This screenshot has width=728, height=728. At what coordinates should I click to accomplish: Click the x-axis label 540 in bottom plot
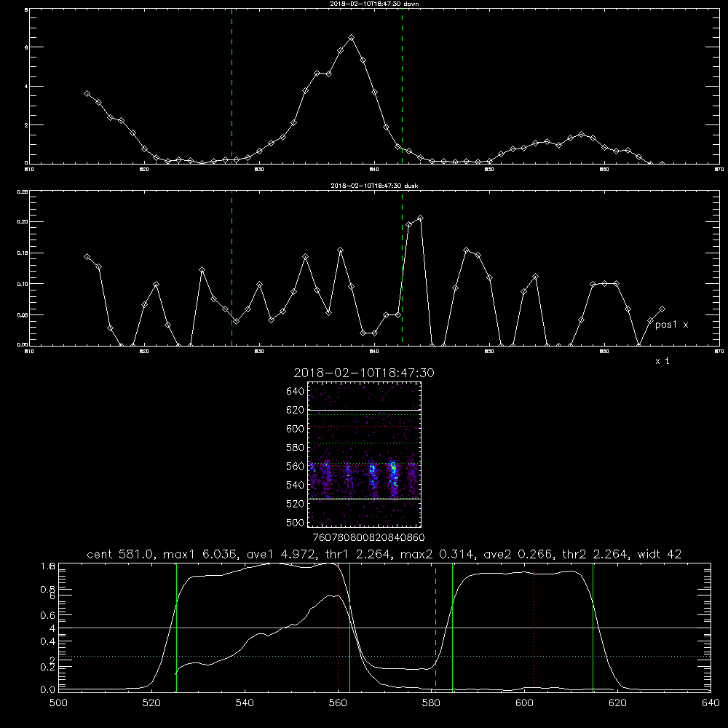click(245, 703)
